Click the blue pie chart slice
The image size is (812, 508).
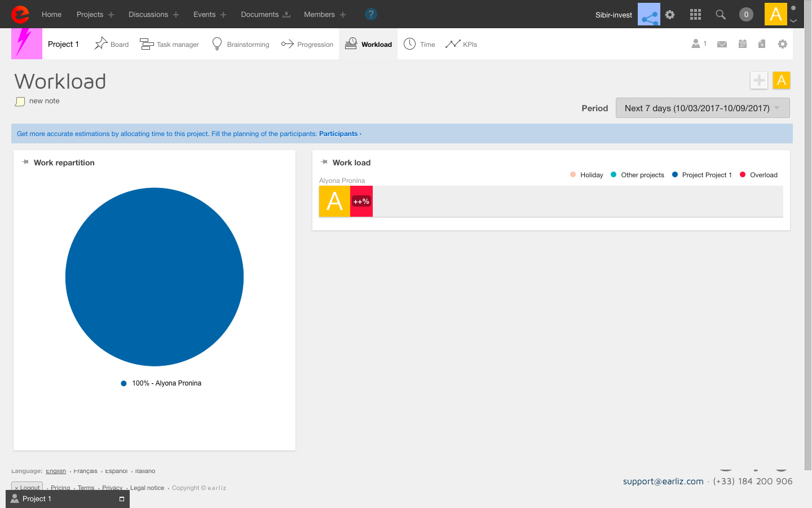pos(155,277)
